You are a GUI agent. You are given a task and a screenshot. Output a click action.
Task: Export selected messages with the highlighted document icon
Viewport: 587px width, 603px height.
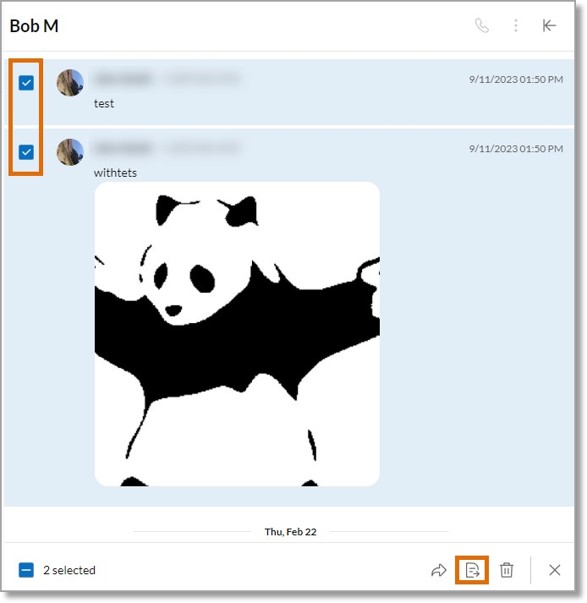(472, 570)
